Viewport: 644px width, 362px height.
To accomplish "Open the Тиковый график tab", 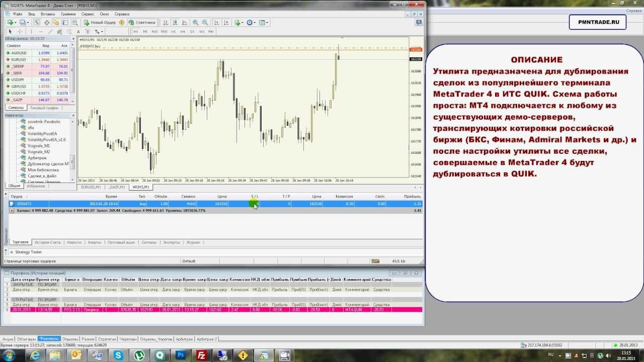I will pyautogui.click(x=44, y=108).
